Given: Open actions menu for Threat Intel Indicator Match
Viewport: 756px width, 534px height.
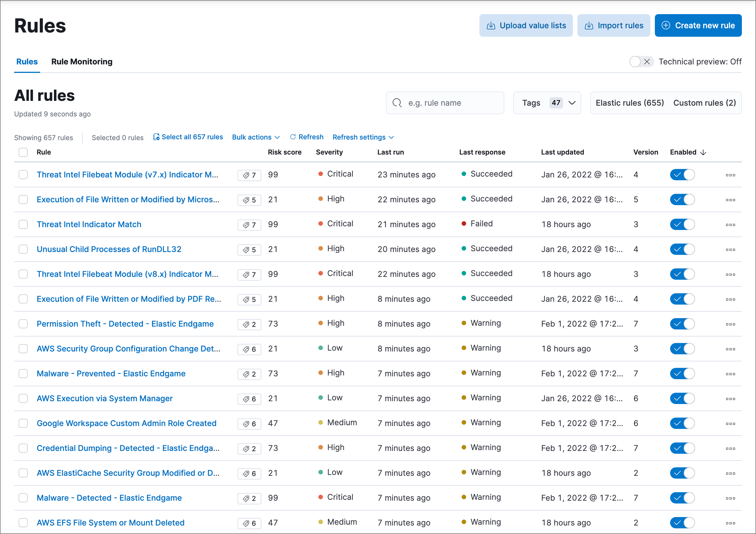Looking at the screenshot, I should tap(730, 225).
